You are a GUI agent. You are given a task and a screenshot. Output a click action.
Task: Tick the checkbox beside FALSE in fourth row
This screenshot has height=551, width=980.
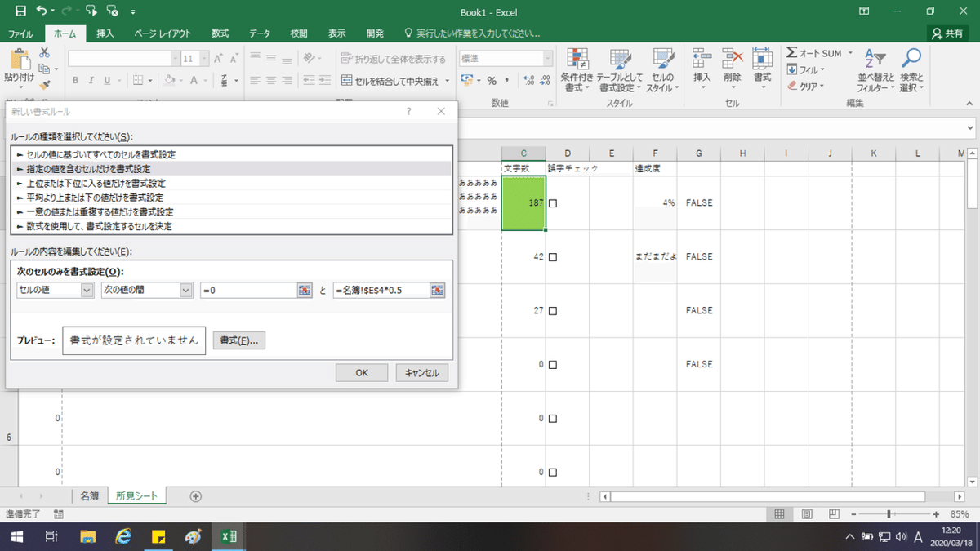click(x=553, y=365)
